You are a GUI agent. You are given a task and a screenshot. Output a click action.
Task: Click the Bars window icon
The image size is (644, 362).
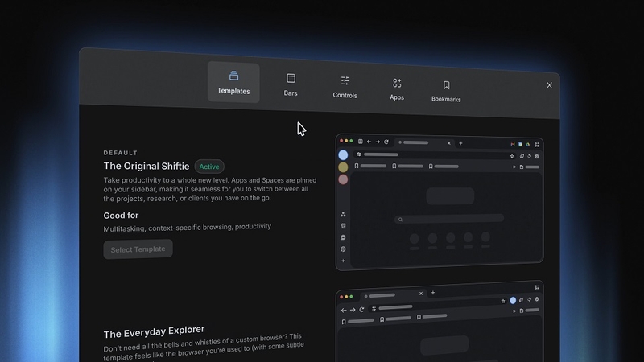point(291,78)
